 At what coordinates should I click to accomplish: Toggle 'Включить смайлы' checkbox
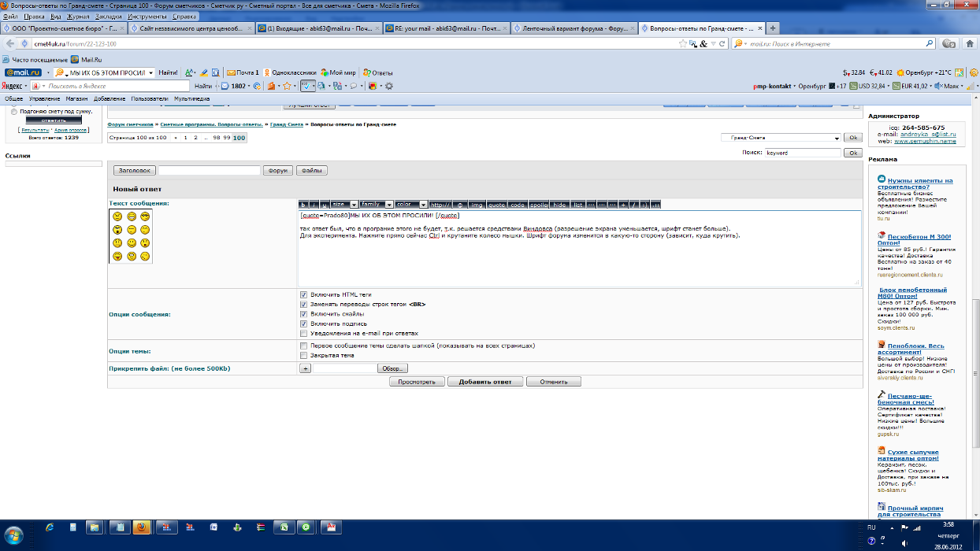[x=303, y=313]
